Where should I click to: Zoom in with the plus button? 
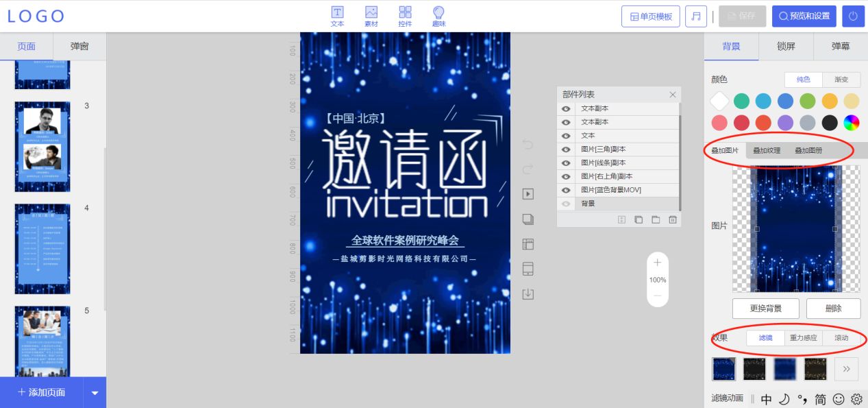coord(658,263)
